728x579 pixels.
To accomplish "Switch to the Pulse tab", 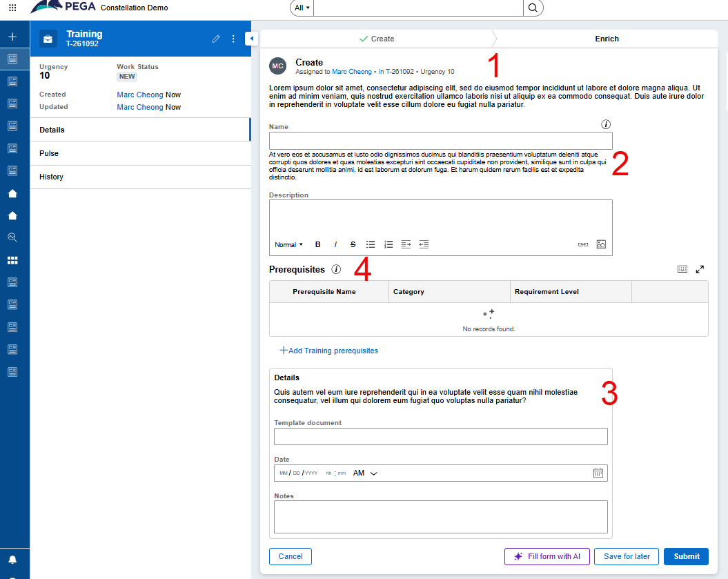I will (49, 153).
